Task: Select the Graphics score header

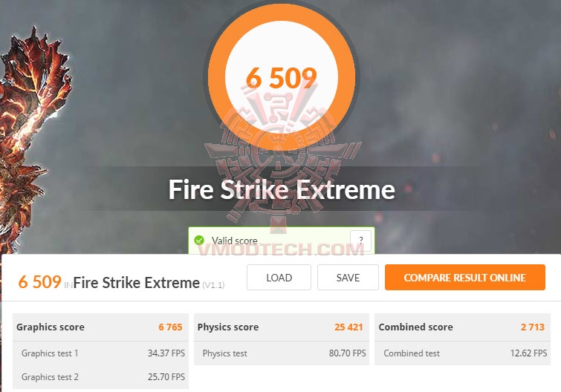Action: pyautogui.click(x=100, y=327)
